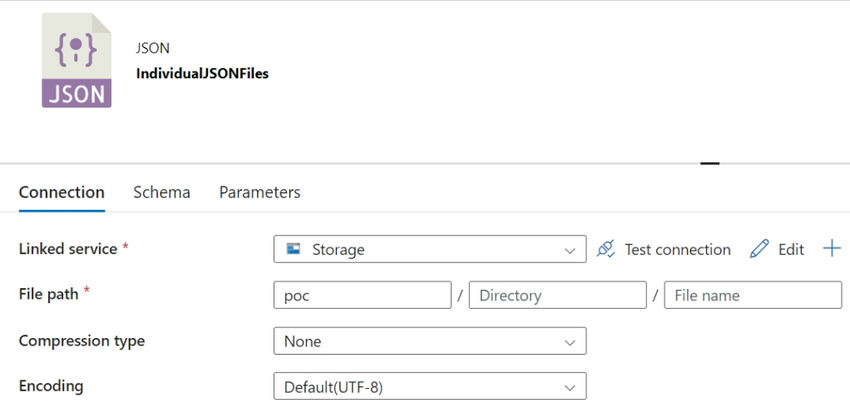Click the Compression type label
850x418 pixels.
82,342
